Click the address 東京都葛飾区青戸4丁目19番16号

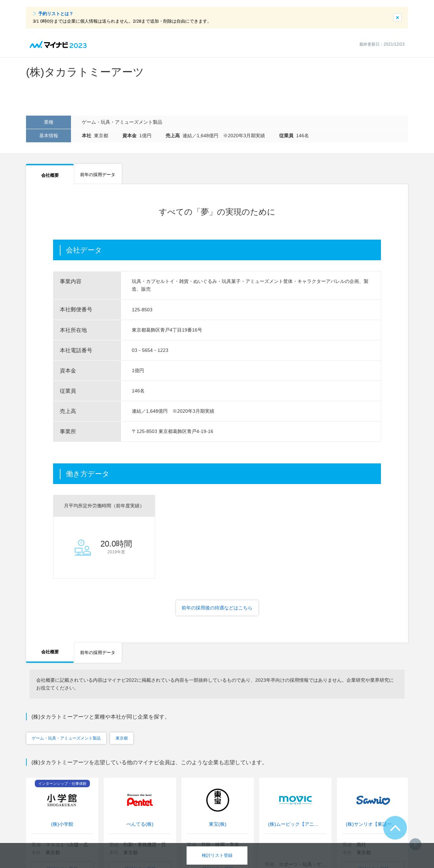click(x=167, y=330)
